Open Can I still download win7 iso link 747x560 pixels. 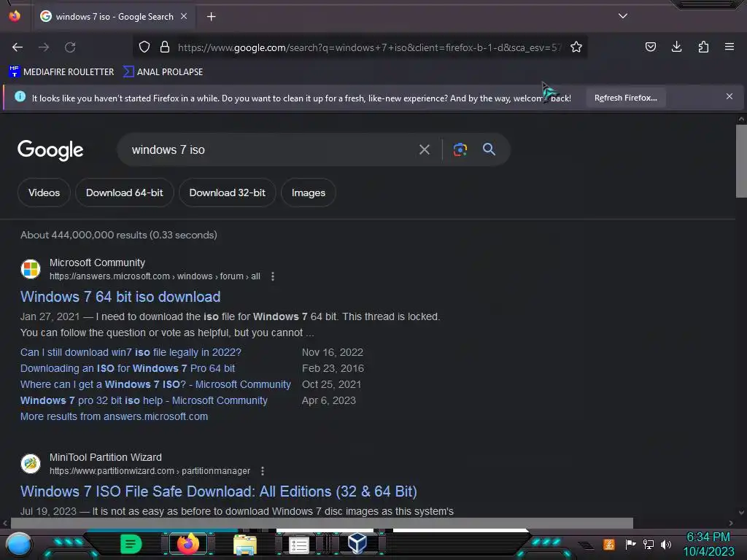(131, 352)
